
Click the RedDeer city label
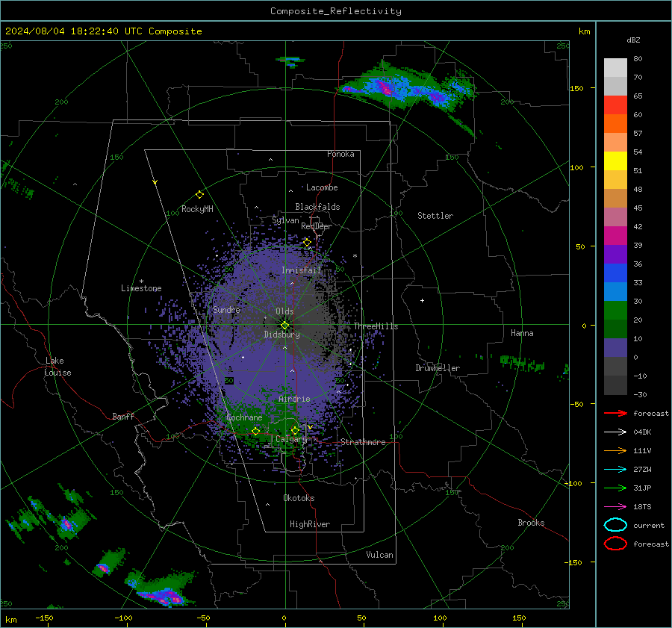point(317,226)
